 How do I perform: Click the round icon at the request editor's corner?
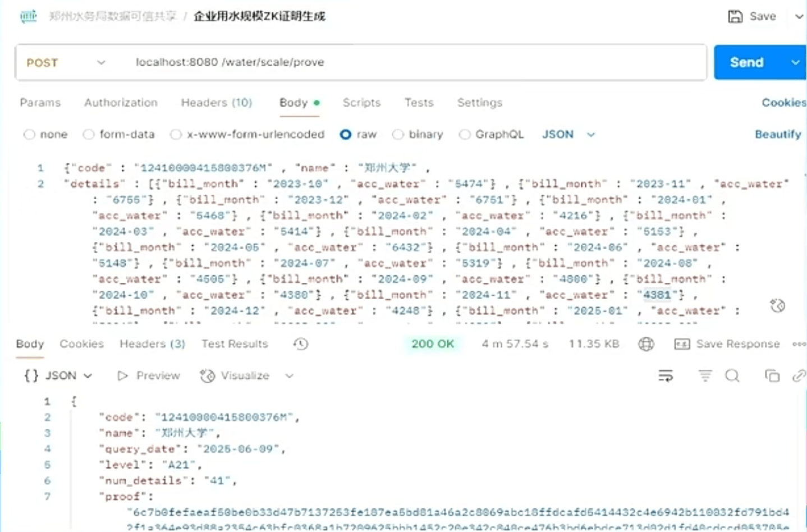777,306
